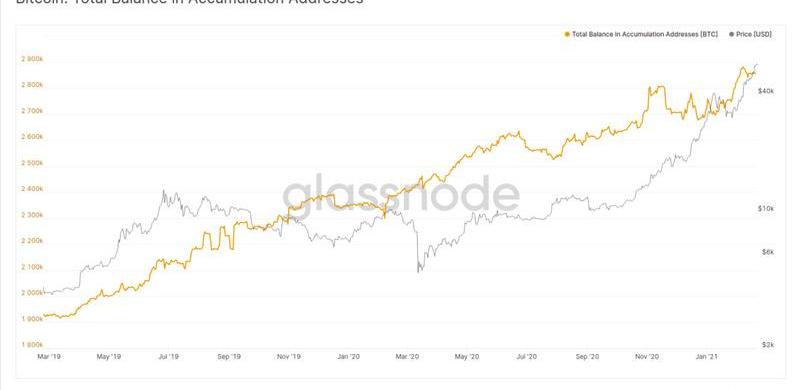Screen dimensions: 800x390
Task: Click the 2 400k balance axis label
Action: (x=32, y=189)
